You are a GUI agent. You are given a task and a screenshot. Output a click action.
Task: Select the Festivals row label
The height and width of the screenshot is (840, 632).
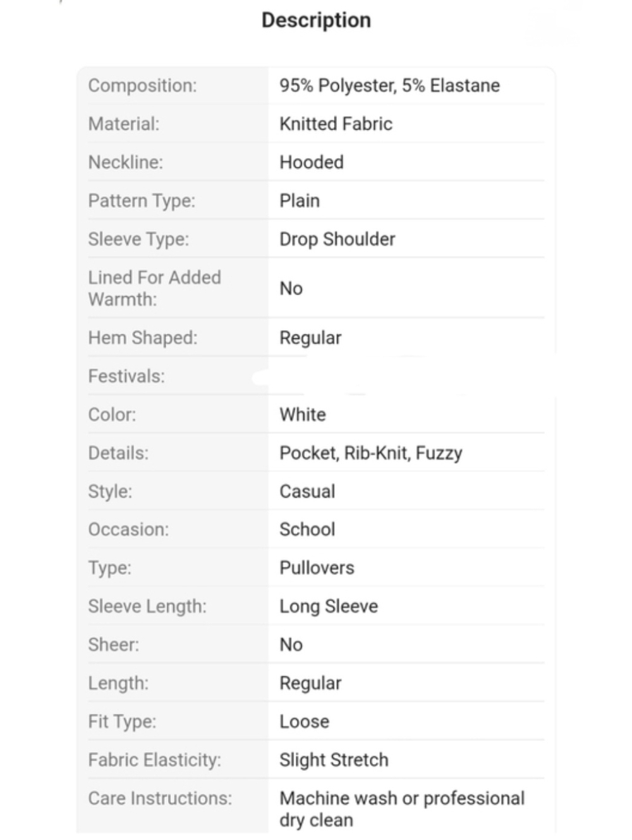(126, 376)
